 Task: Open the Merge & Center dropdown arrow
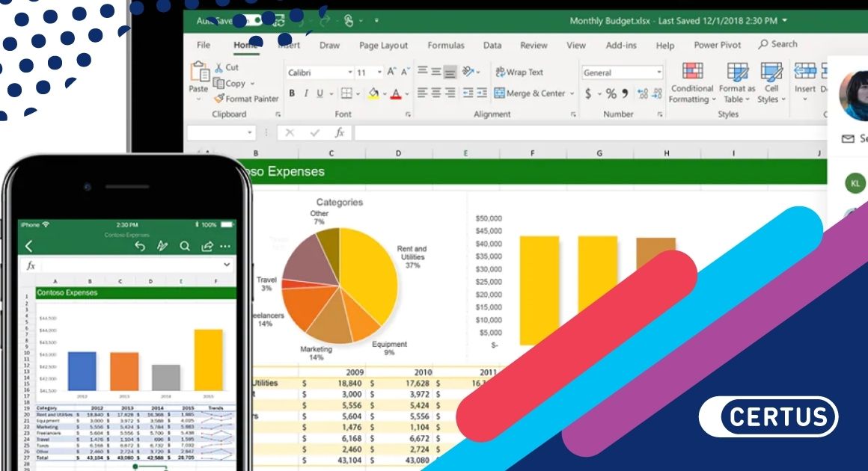click(x=572, y=93)
